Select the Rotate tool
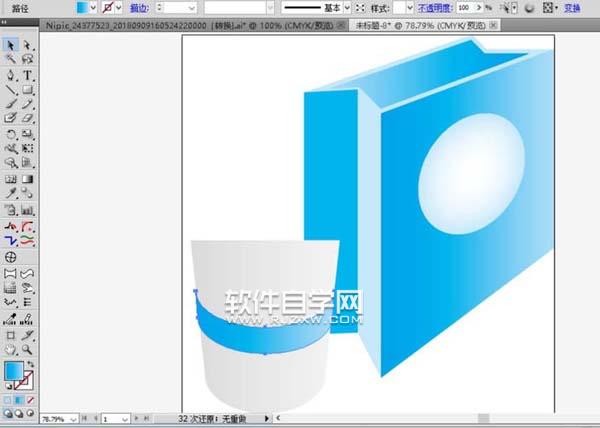The image size is (600, 428). pos(10,134)
